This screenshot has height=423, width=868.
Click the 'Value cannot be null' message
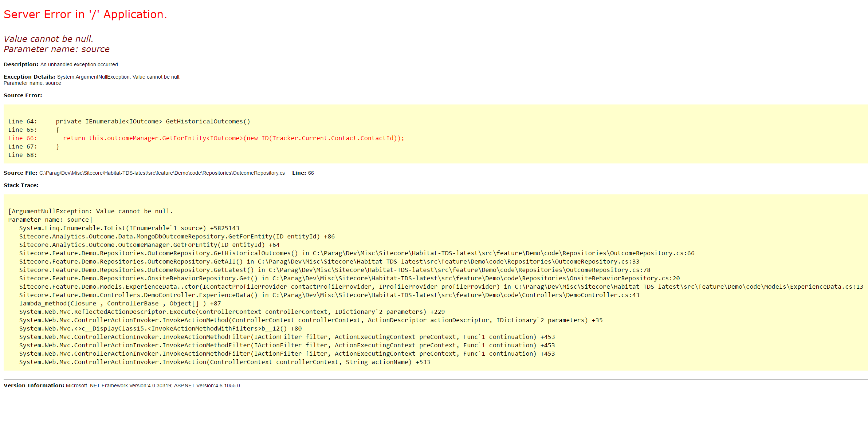48,39
